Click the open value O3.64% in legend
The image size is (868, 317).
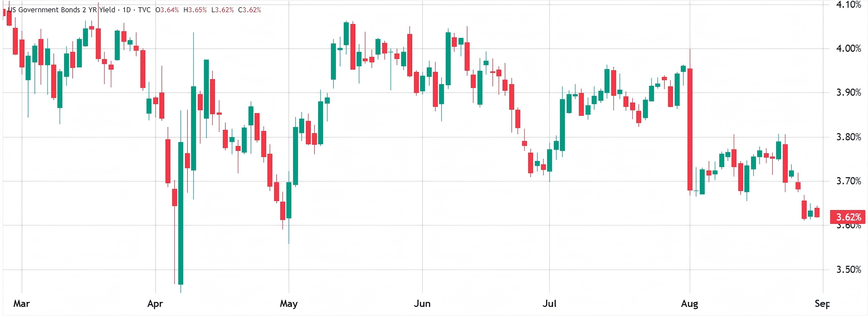tap(167, 10)
